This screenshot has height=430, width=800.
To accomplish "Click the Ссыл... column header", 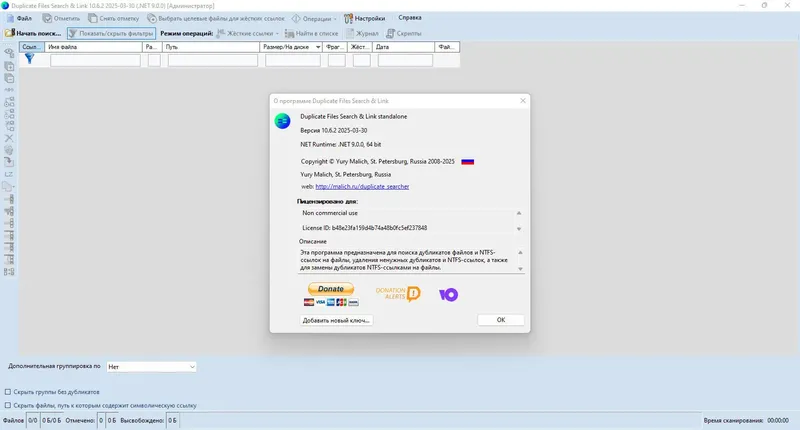I will coord(32,47).
